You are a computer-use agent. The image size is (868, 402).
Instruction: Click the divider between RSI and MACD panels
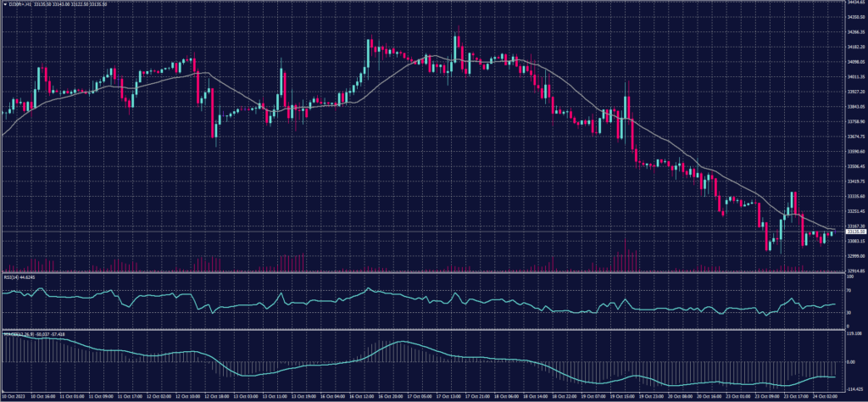[x=424, y=330]
